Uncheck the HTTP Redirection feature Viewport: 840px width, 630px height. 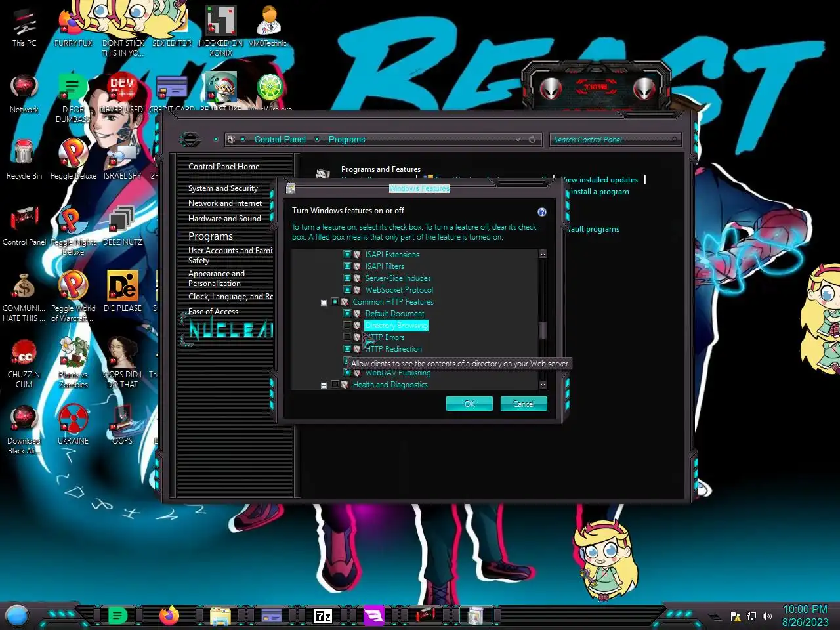[x=348, y=349]
